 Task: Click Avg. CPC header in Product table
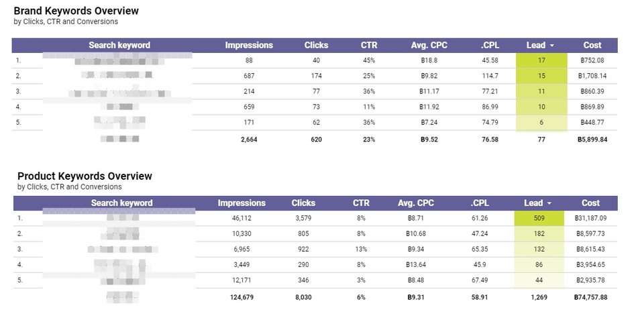[x=416, y=203]
